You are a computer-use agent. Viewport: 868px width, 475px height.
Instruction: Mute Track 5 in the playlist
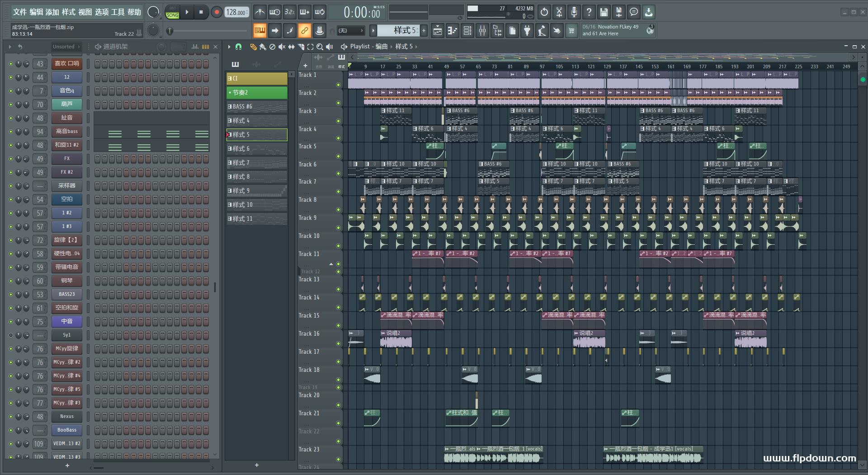(338, 156)
